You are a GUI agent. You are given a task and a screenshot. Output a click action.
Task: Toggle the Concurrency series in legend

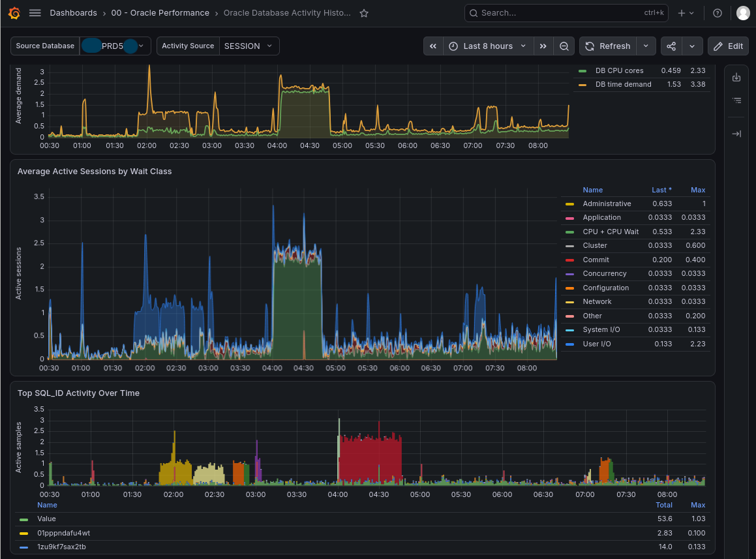[605, 273]
